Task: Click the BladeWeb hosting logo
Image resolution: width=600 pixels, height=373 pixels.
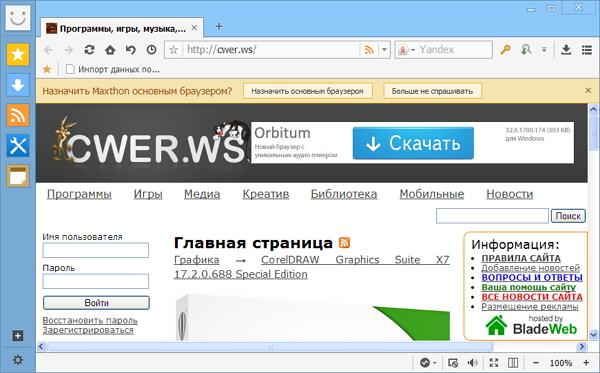Action: 531,325
